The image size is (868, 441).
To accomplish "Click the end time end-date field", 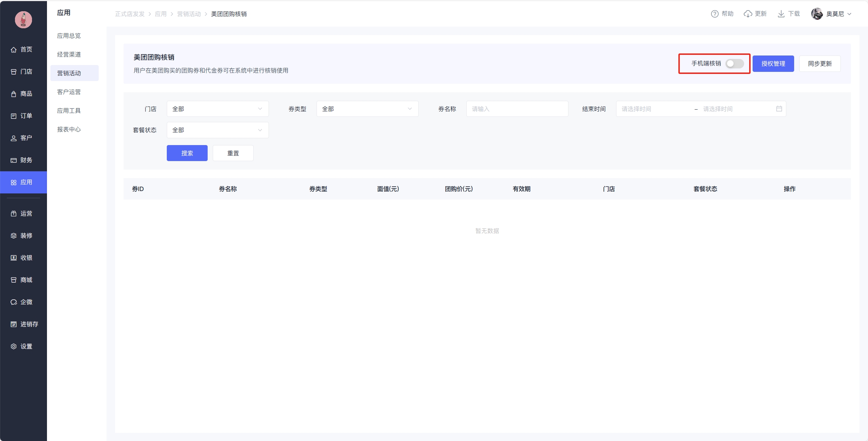I will [x=737, y=109].
